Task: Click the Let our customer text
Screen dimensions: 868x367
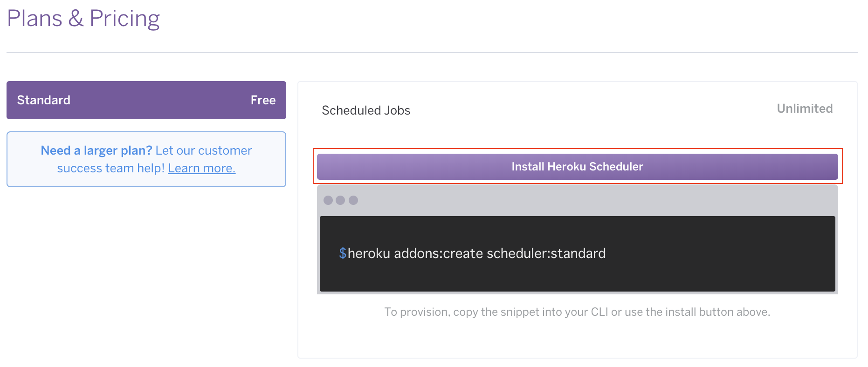Action: click(x=204, y=150)
